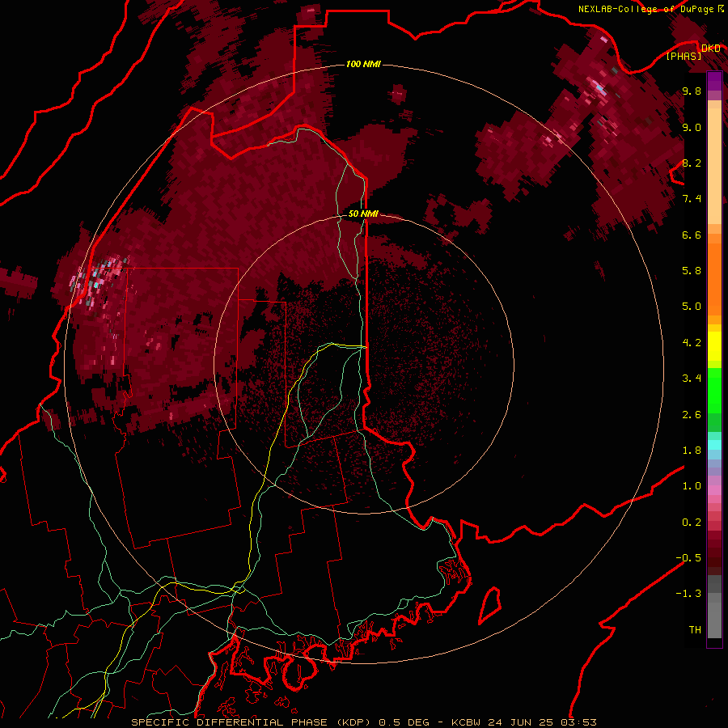
Task: Select the 4.2 scale label
Action: pos(692,343)
